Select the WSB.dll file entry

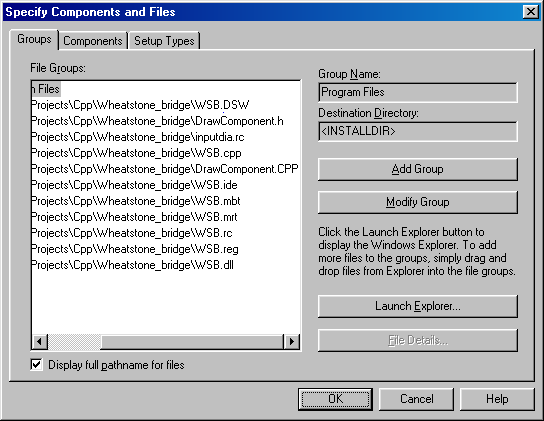(x=133, y=265)
